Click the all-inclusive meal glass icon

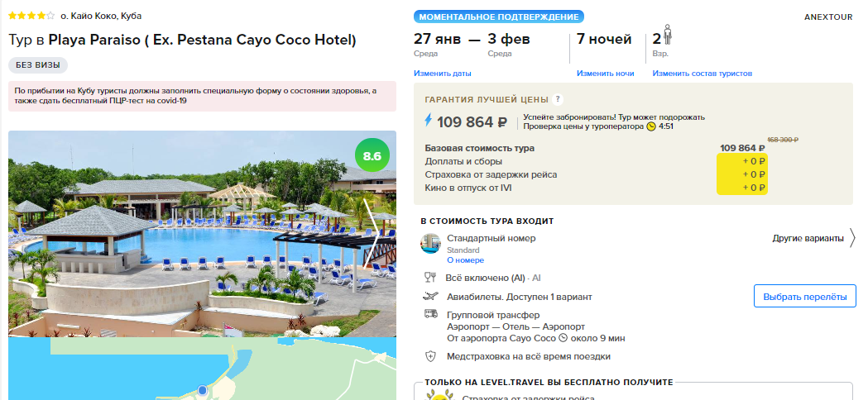(x=430, y=277)
